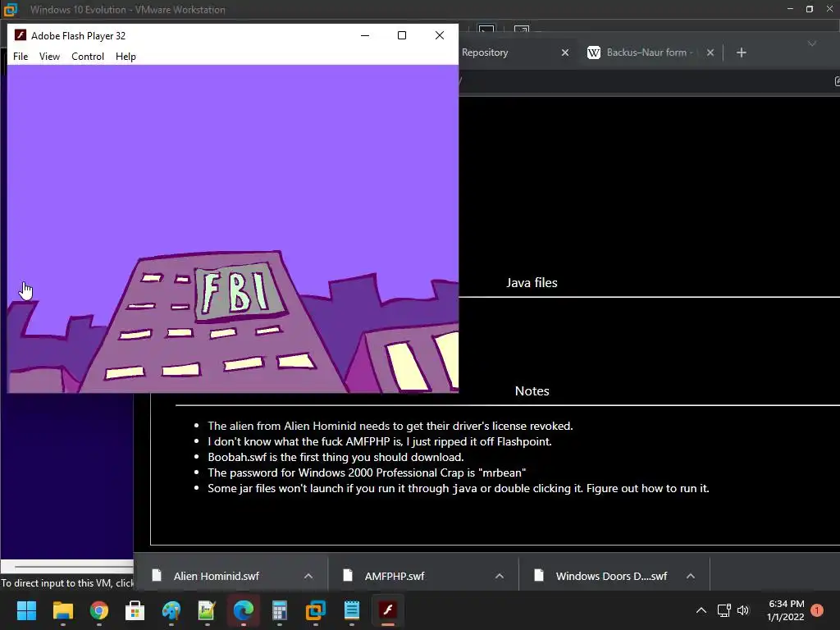The width and height of the screenshot is (840, 630).
Task: Click the note about Alien Hominid's license
Action: (390, 426)
